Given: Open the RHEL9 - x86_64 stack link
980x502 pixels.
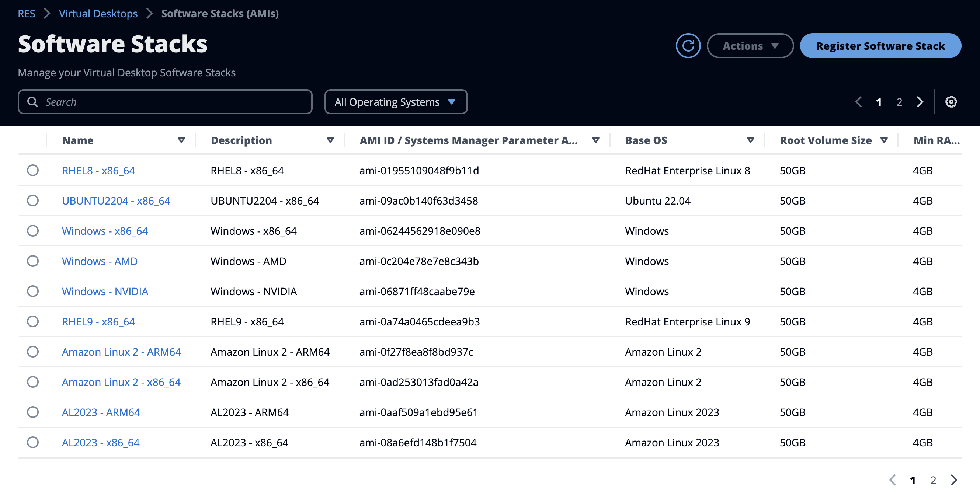Looking at the screenshot, I should point(98,321).
